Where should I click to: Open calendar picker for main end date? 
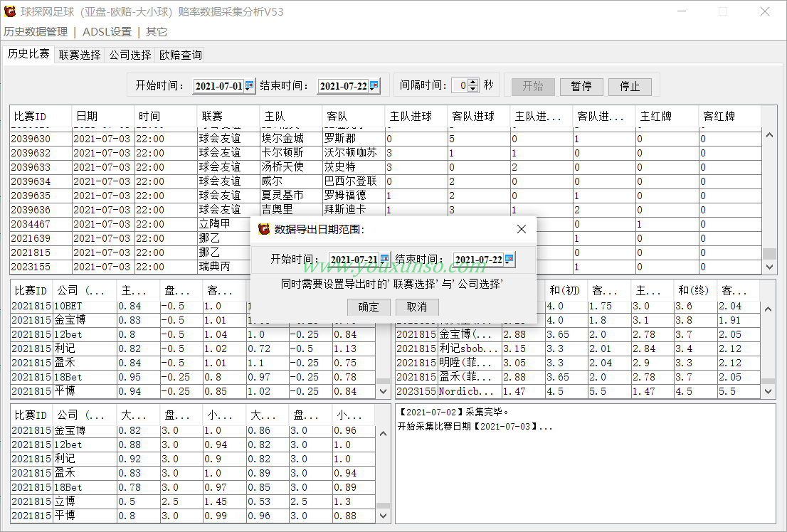(374, 86)
